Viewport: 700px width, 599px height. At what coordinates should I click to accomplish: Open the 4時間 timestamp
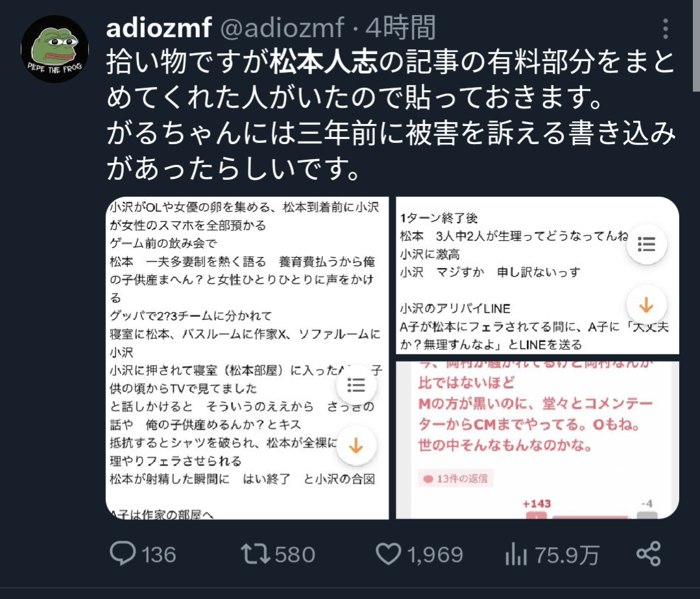coord(400,28)
